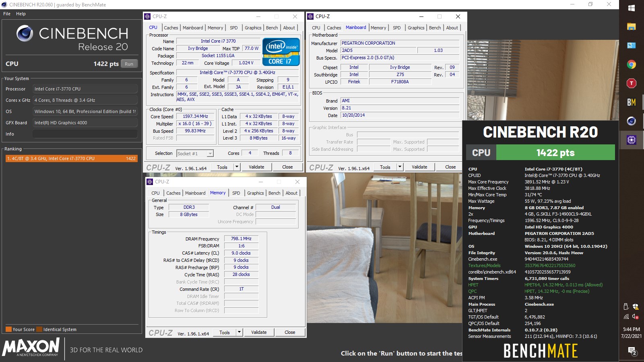Select the CPU-Z taskbar icon
The image size is (644, 362).
tap(631, 140)
